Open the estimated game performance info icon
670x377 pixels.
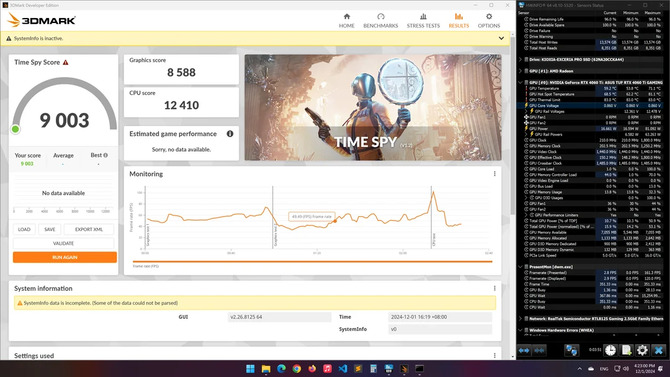tap(230, 134)
